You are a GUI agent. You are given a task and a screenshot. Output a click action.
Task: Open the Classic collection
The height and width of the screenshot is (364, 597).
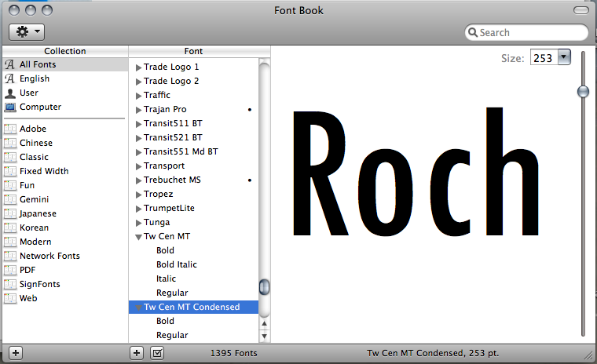coord(65,157)
